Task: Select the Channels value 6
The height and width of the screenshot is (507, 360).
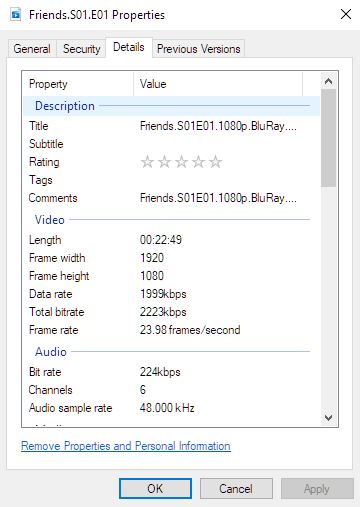Action: [x=143, y=390]
